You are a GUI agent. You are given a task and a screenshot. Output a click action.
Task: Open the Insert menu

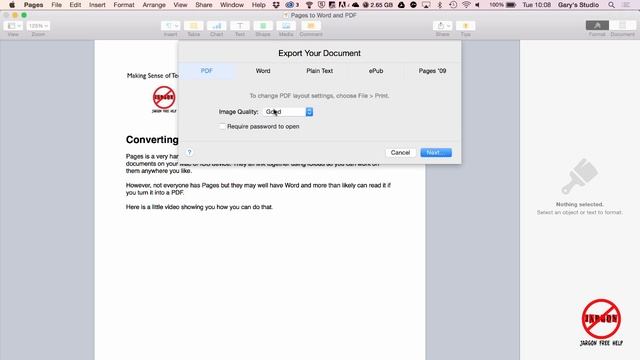97,5
